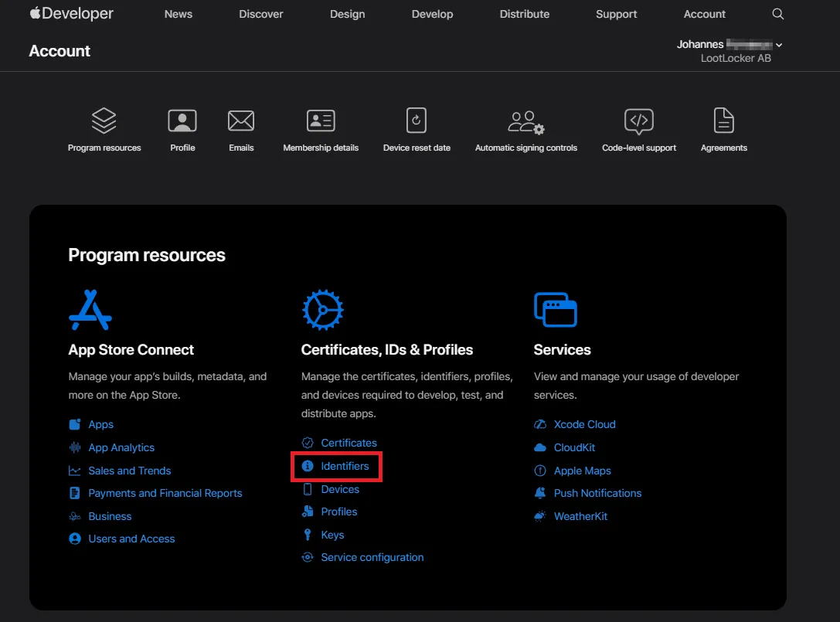Open the Support menu

[617, 15]
